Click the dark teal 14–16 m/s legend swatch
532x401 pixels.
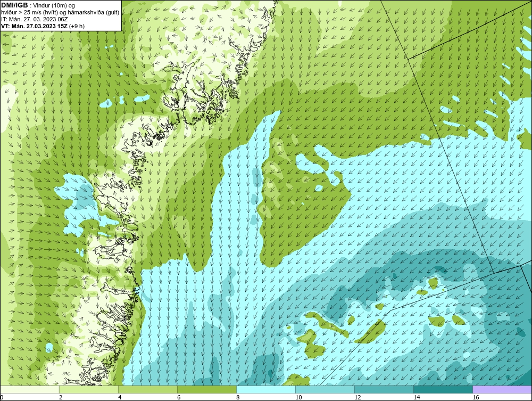(443, 389)
